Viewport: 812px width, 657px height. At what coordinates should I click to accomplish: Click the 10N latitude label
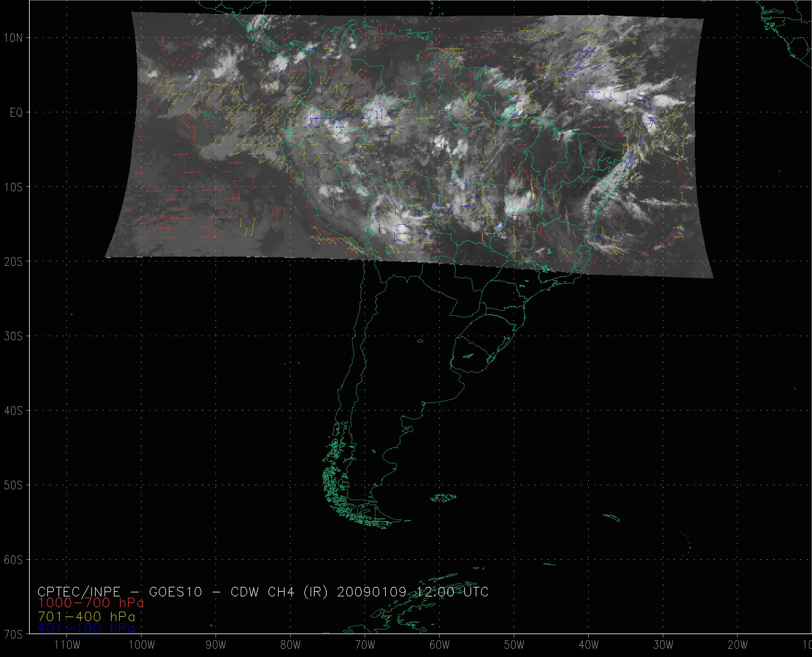point(13,37)
